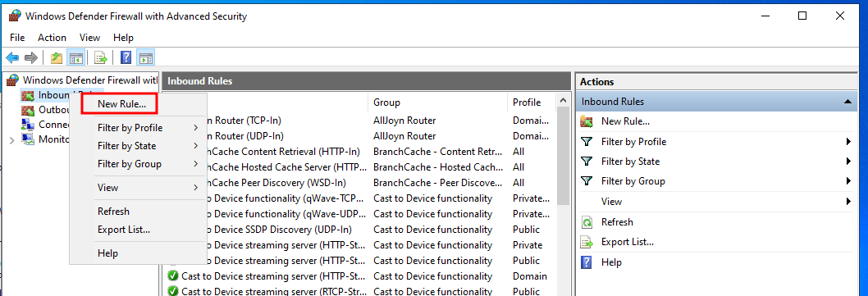Select the Content Retrieval (HTTP-In) rule name
This screenshot has width=868, height=296.
point(283,152)
